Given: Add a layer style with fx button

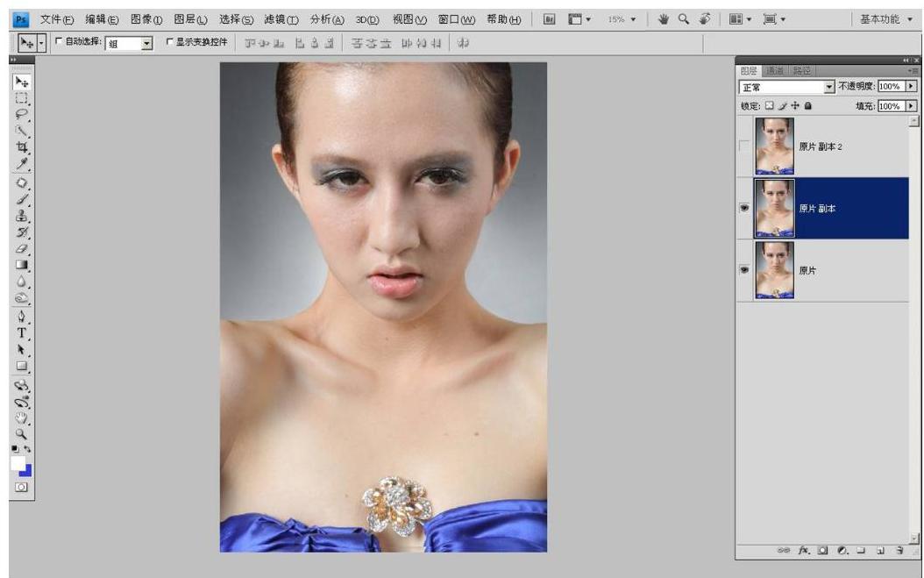Looking at the screenshot, I should 804,550.
